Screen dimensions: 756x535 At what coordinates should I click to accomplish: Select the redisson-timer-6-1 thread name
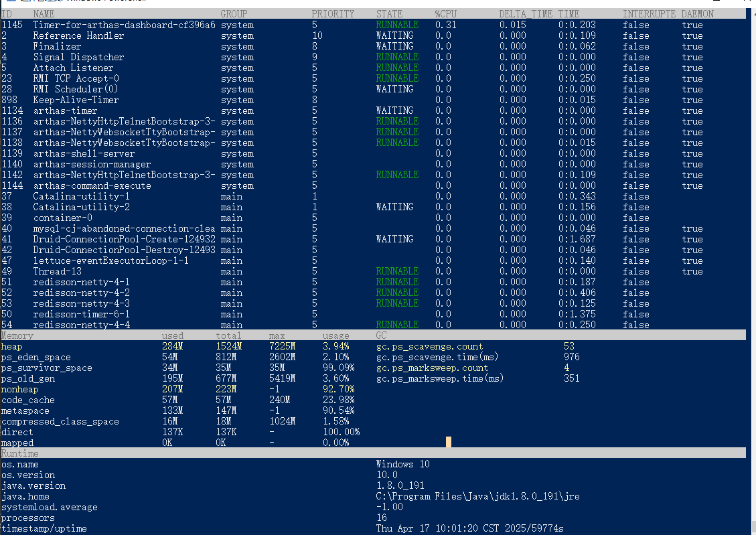coord(81,314)
